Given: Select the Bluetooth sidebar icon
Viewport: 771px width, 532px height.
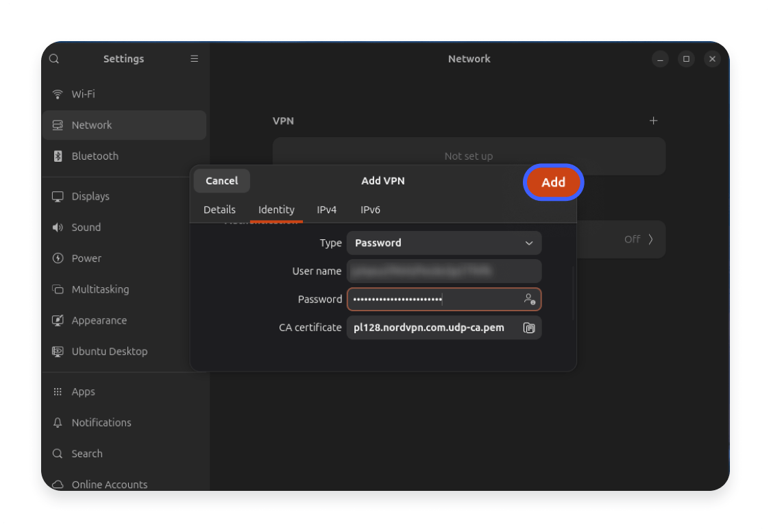Looking at the screenshot, I should 58,156.
